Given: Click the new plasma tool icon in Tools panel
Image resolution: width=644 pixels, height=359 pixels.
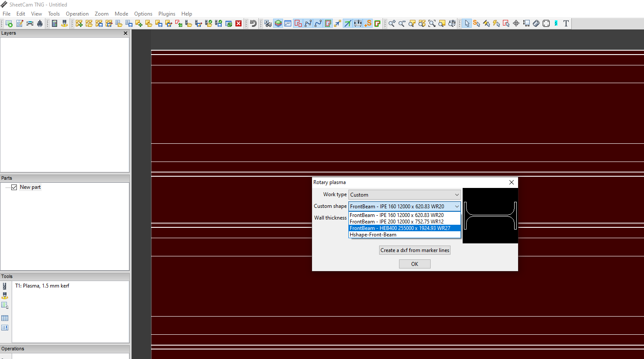Looking at the screenshot, I should [5, 286].
